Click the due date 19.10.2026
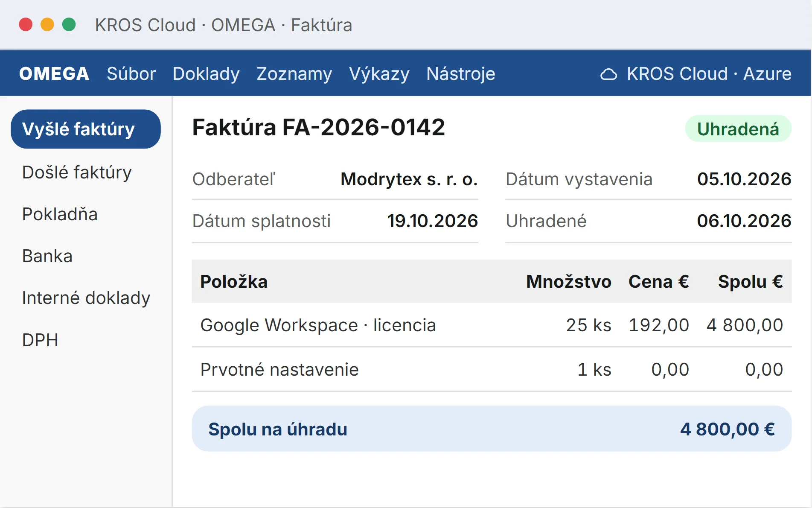Image resolution: width=812 pixels, height=508 pixels. [432, 221]
